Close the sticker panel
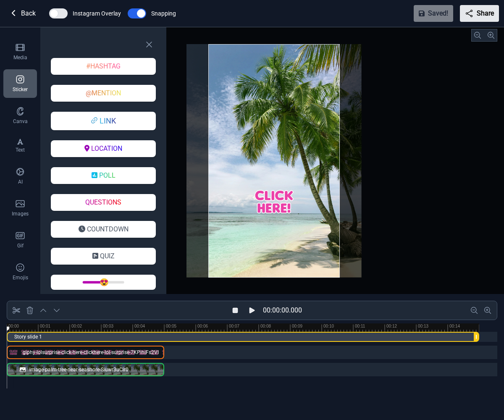Viewport: 504px width, 420px height. (x=149, y=45)
